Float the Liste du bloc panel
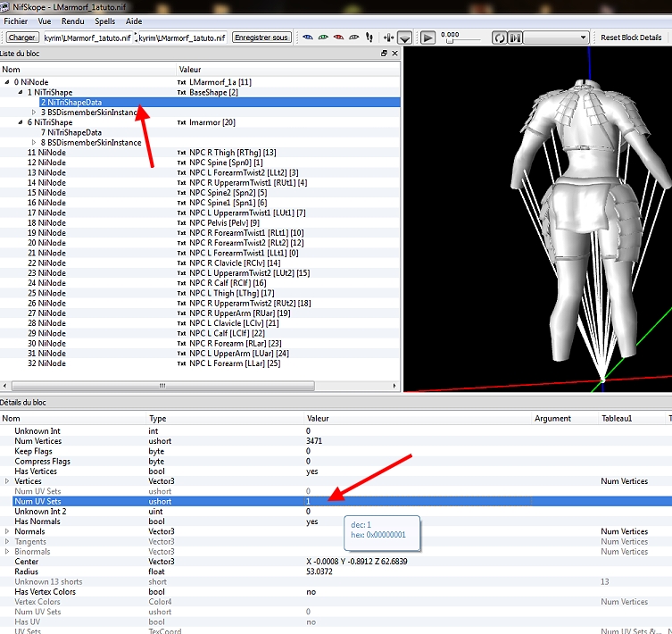 point(384,54)
